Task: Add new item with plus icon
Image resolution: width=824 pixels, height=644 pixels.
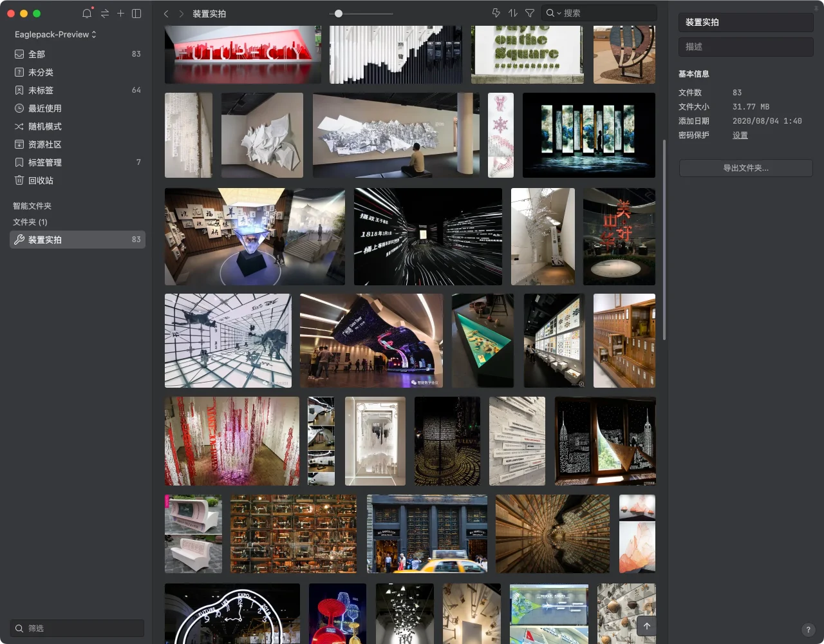Action: pyautogui.click(x=120, y=14)
